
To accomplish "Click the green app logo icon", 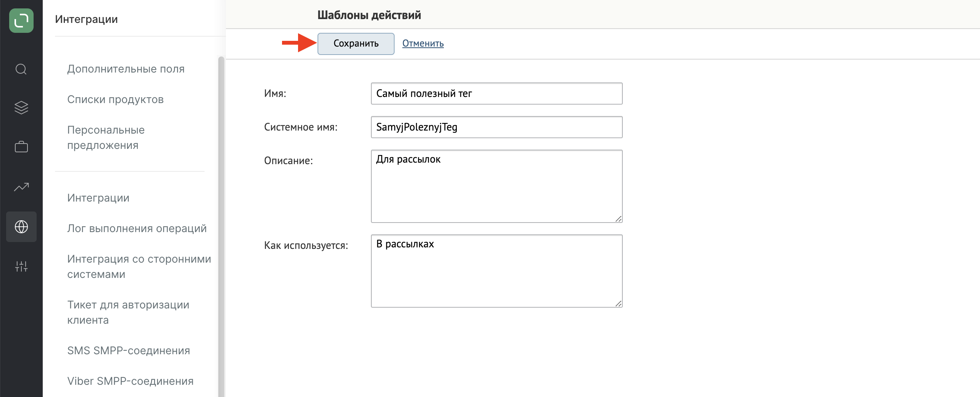I will (x=21, y=21).
